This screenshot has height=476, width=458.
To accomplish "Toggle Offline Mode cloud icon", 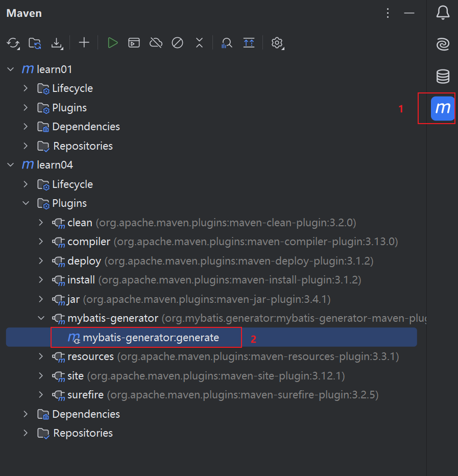I will [156, 43].
